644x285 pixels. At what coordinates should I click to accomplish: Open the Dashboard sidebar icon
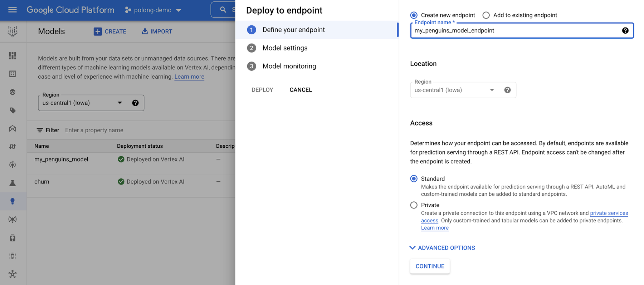13,56
